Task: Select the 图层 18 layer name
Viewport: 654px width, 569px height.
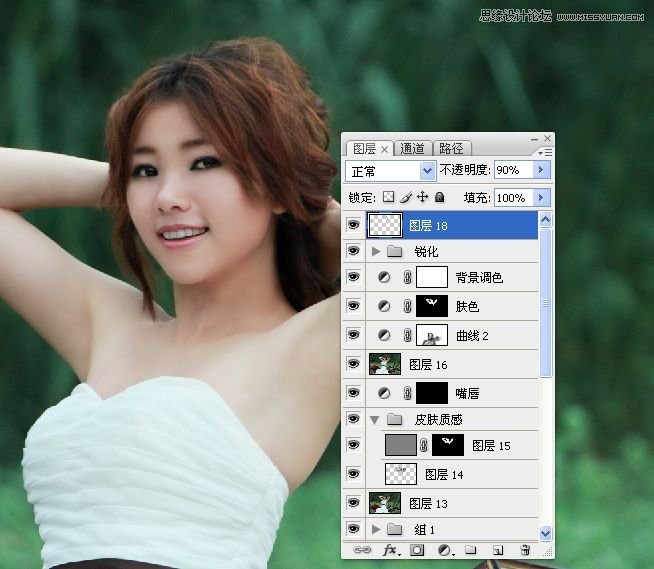Action: point(428,226)
